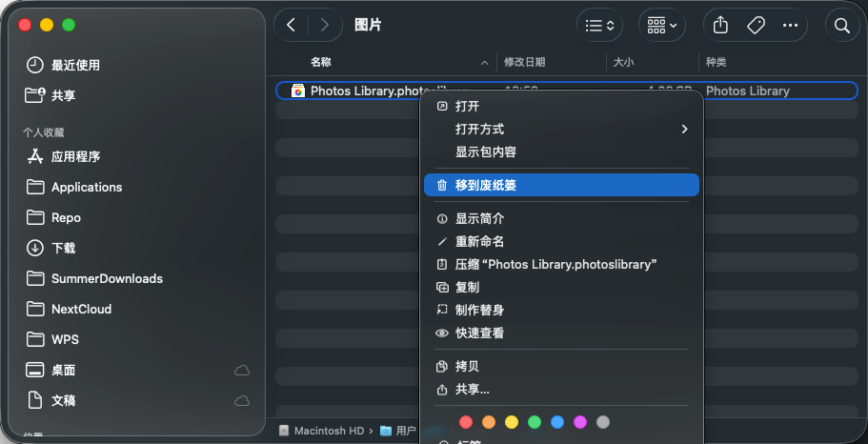Choose 快速查看 in context menu
The width and height of the screenshot is (868, 444).
click(x=479, y=333)
